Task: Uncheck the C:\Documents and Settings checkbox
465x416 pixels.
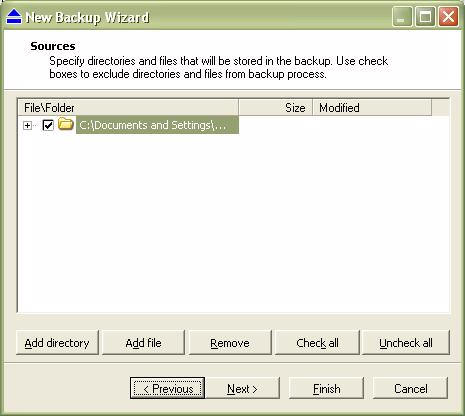Action: [x=48, y=125]
